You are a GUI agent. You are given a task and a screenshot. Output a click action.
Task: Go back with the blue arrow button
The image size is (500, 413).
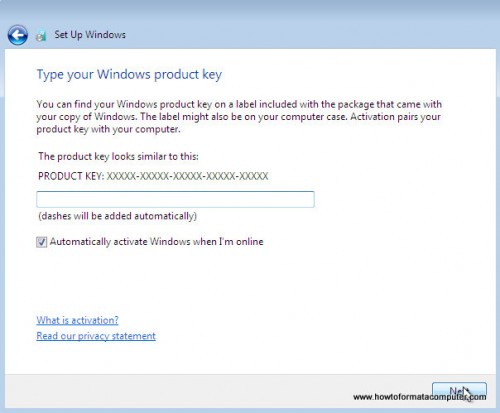18,35
